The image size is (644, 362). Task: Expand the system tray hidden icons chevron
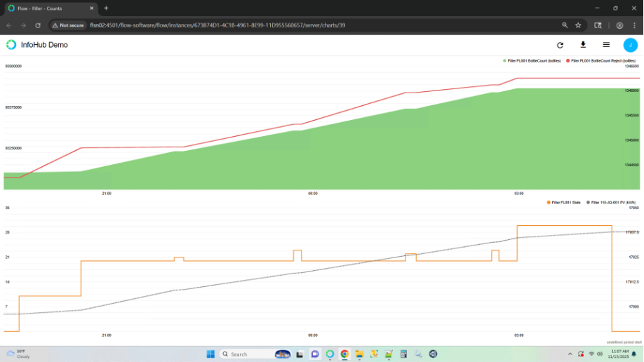point(569,354)
